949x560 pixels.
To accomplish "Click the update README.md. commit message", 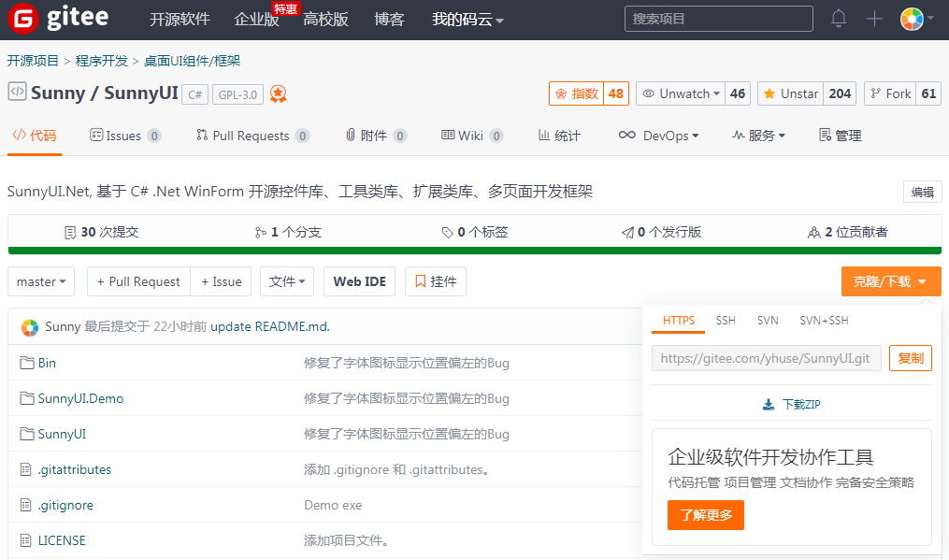I will click(x=270, y=327).
